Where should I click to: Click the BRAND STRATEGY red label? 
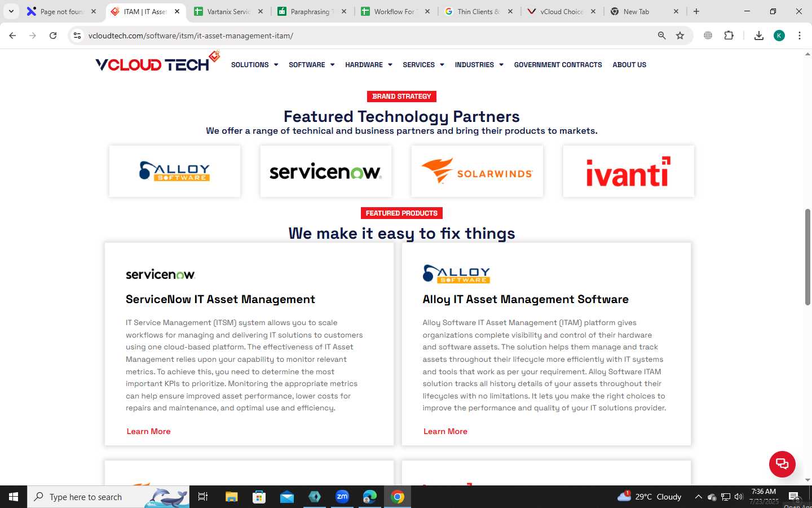tap(401, 97)
